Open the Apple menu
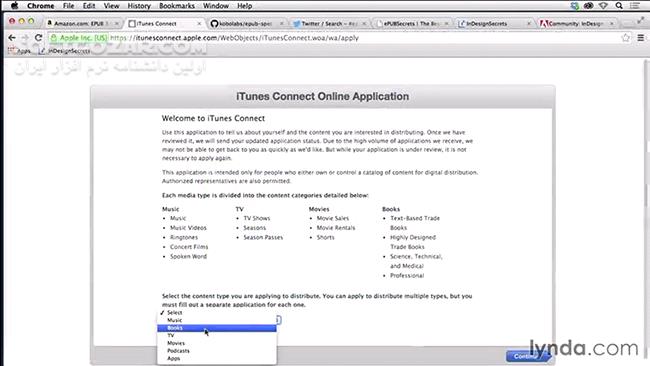 pyautogui.click(x=15, y=6)
